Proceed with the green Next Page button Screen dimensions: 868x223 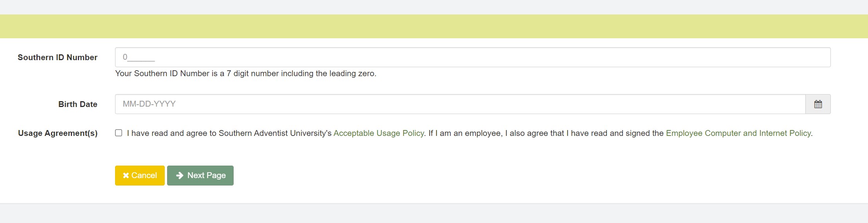point(200,176)
